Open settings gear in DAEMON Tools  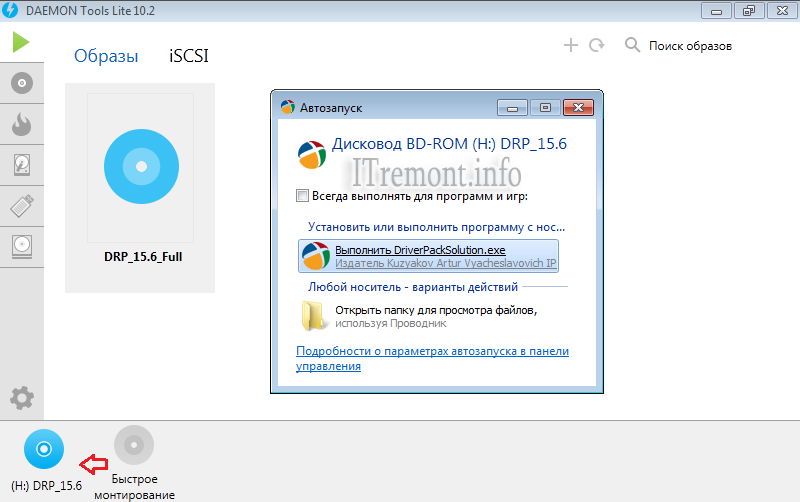[x=22, y=398]
